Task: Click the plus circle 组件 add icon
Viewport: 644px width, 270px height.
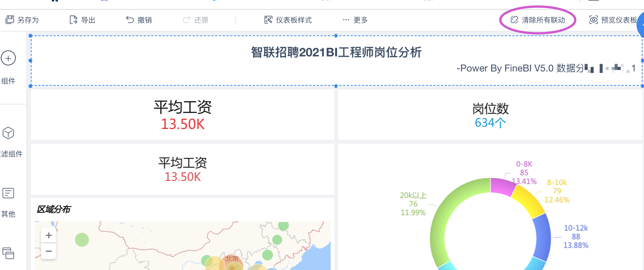Action: (x=8, y=58)
